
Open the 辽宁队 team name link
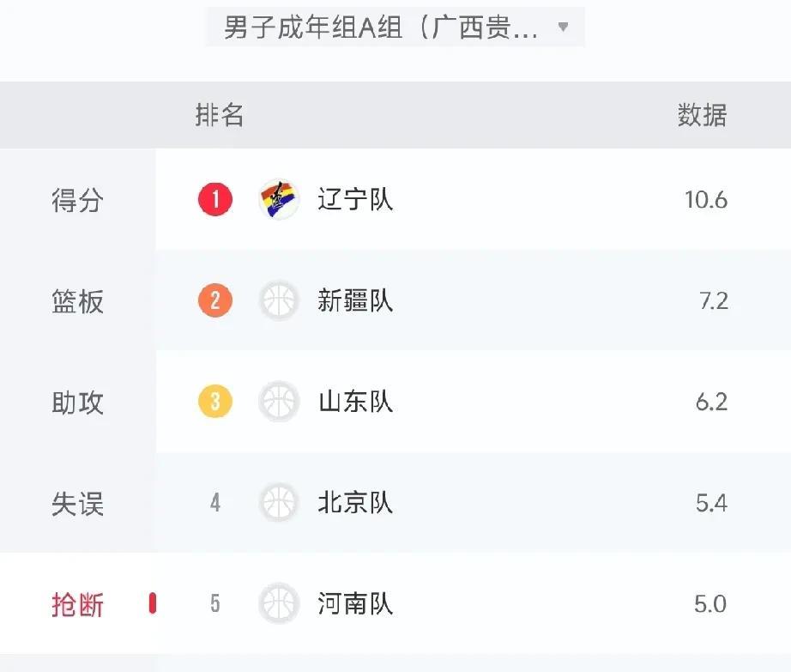pyautogui.click(x=355, y=199)
